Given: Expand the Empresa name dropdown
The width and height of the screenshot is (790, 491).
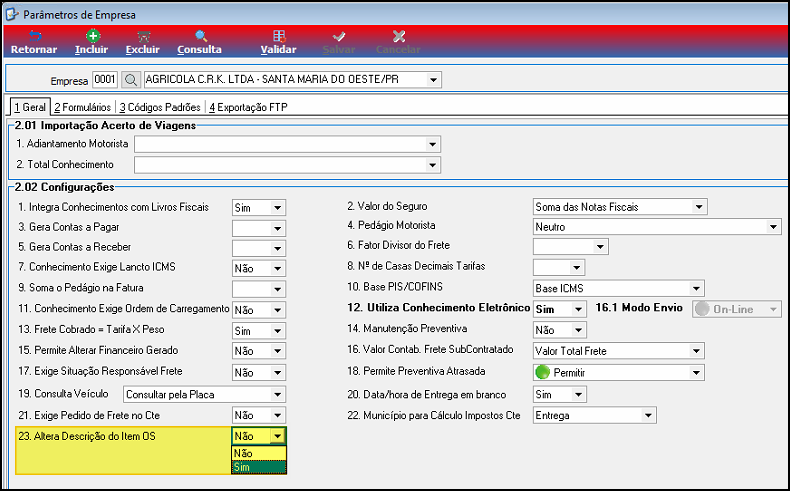Looking at the screenshot, I should pos(433,80).
